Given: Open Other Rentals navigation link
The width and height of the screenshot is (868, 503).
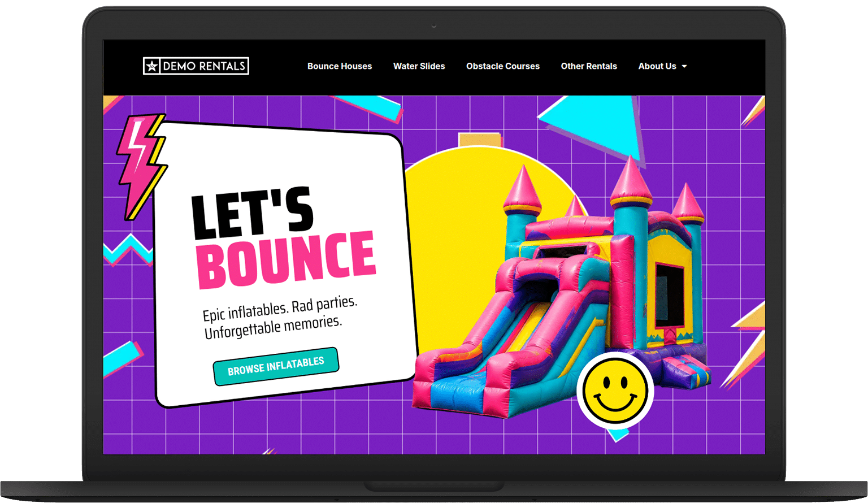Looking at the screenshot, I should pos(589,66).
